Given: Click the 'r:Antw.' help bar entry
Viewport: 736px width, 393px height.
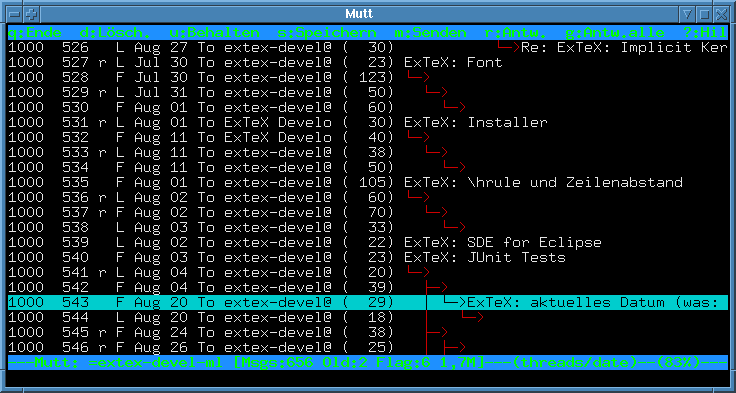Looking at the screenshot, I should pyautogui.click(x=516, y=32).
